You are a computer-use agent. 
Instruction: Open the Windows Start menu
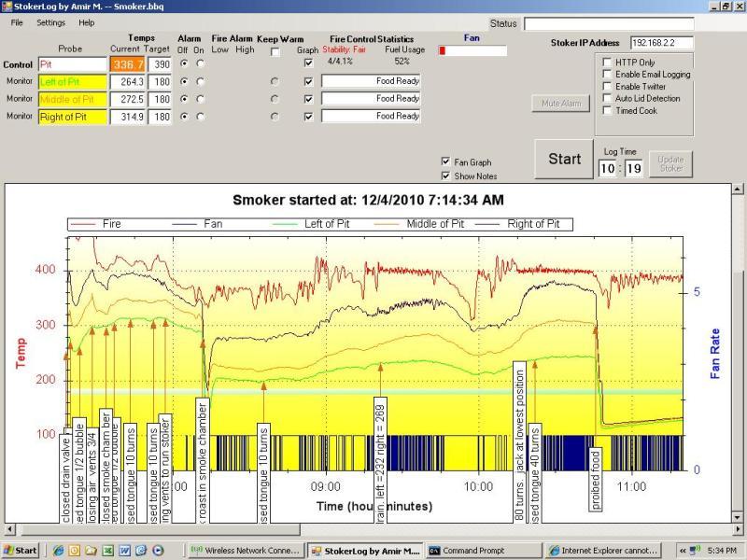click(x=21, y=551)
